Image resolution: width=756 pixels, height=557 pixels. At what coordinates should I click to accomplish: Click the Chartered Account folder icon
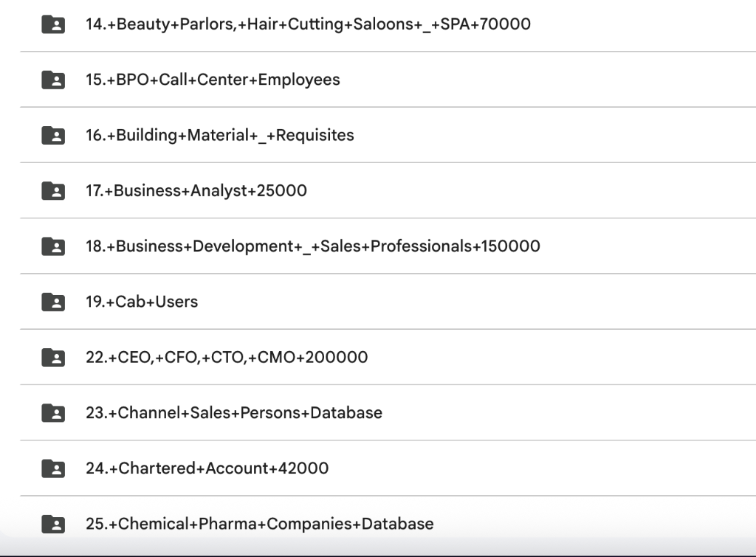coord(53,468)
